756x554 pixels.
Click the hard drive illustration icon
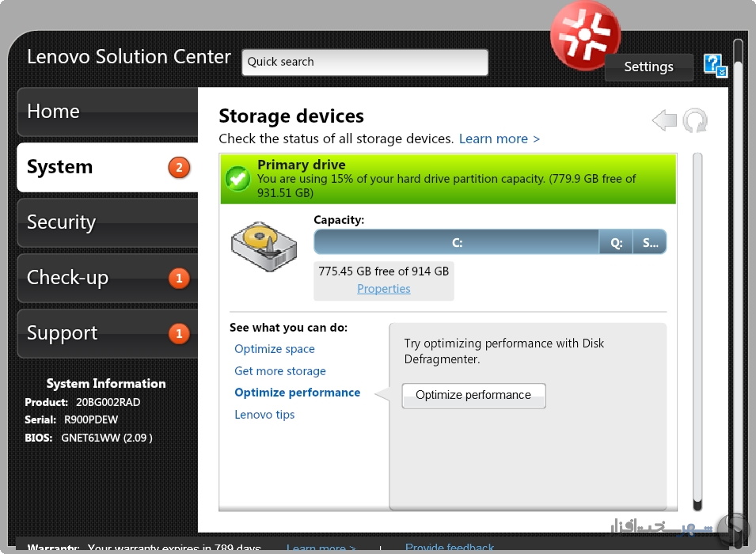(264, 246)
